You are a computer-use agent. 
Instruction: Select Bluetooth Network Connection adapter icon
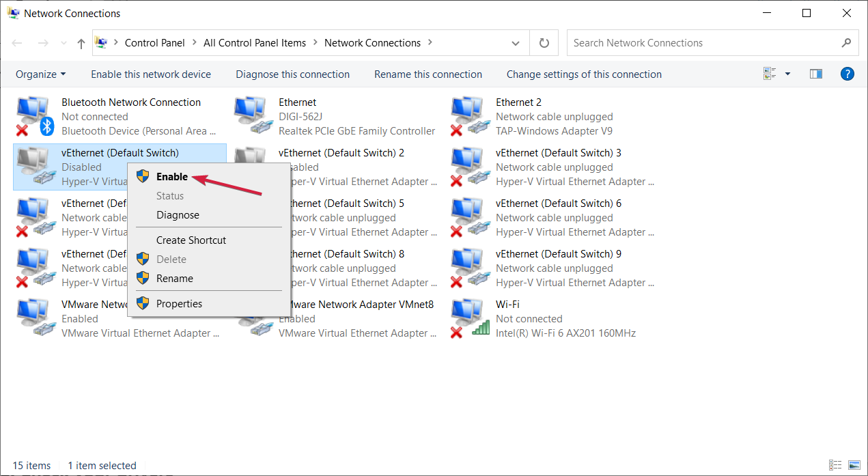click(36, 117)
